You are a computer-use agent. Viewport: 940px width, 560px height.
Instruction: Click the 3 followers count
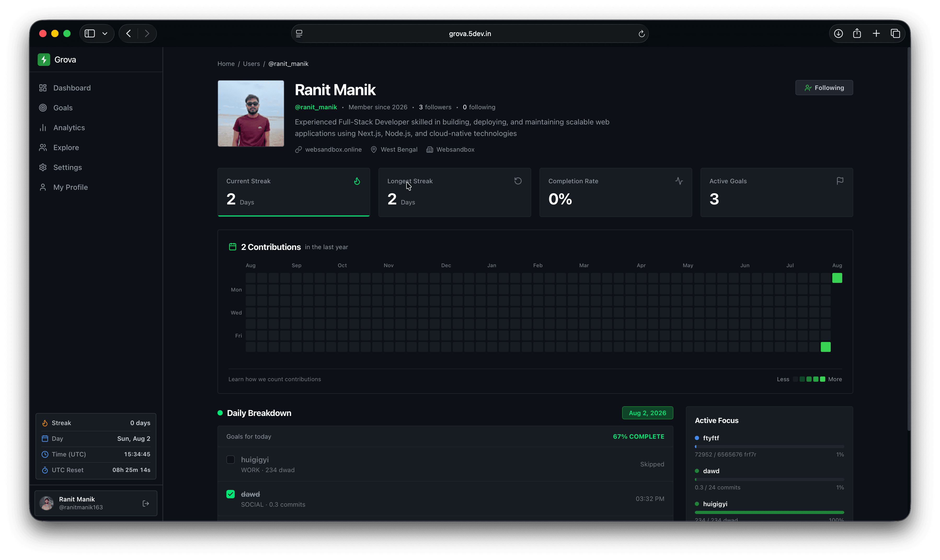tap(435, 107)
